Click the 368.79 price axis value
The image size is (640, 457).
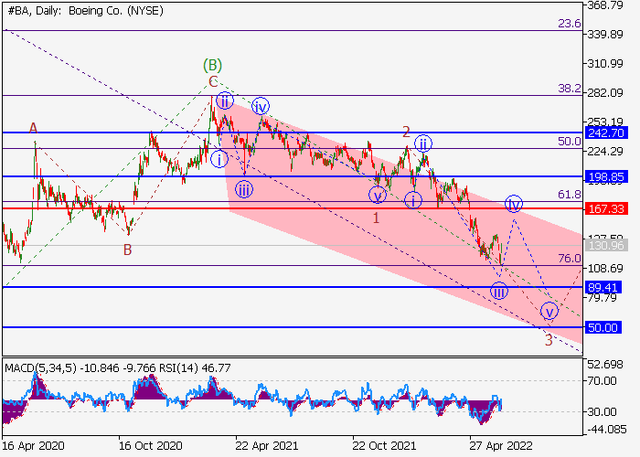pos(605,5)
